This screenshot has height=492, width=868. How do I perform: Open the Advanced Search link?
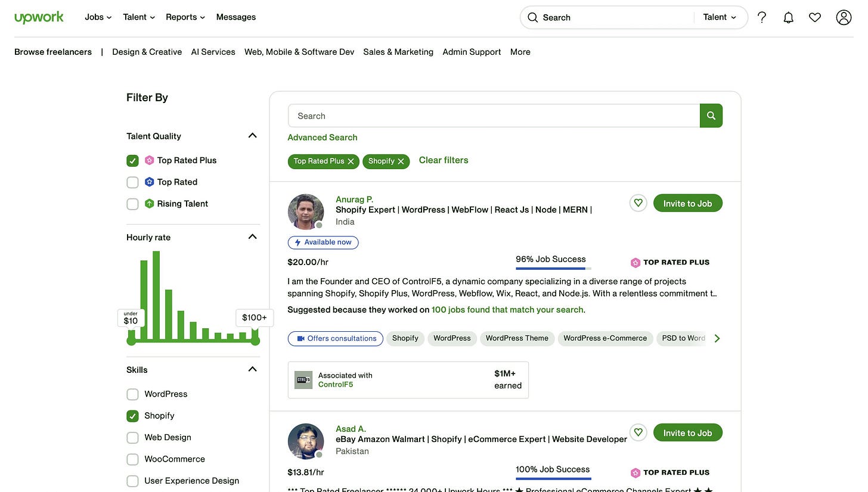(323, 138)
